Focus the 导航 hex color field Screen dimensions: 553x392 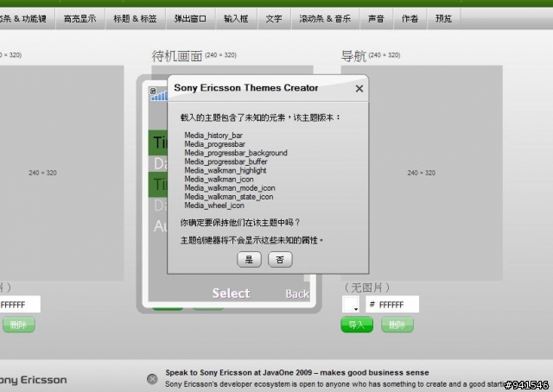[x=392, y=304]
